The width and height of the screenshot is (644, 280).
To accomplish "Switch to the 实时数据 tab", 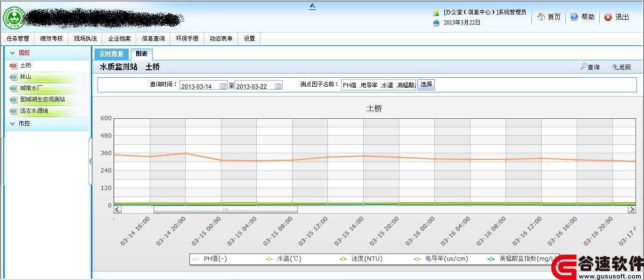I will pos(111,54).
